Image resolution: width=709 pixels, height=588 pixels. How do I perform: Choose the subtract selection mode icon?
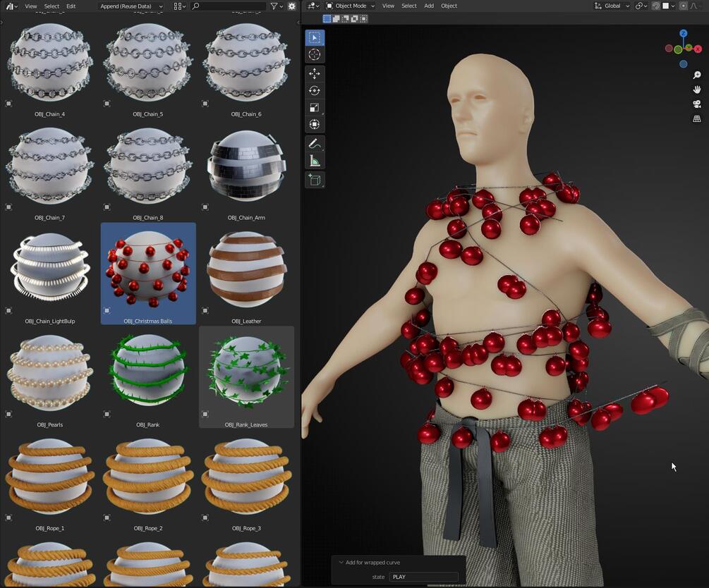click(346, 18)
